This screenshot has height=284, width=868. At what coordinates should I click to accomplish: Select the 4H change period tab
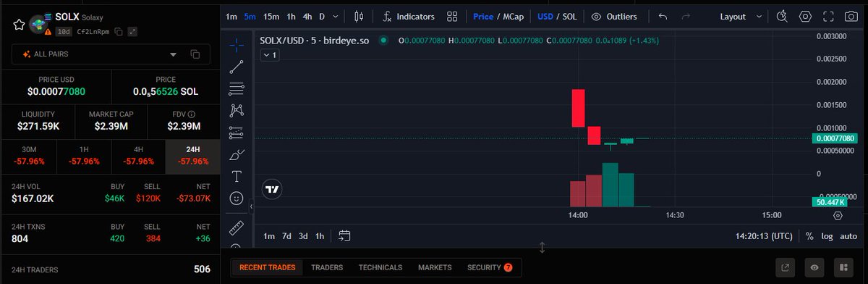(138, 155)
